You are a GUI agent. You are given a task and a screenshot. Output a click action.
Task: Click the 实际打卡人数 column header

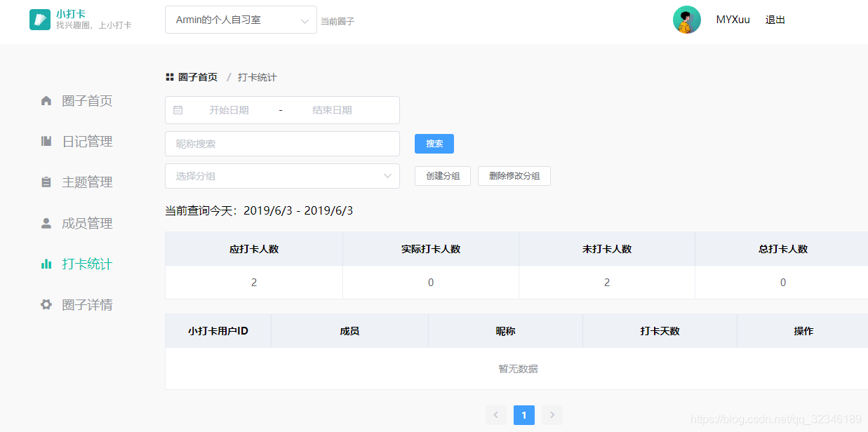tap(431, 249)
